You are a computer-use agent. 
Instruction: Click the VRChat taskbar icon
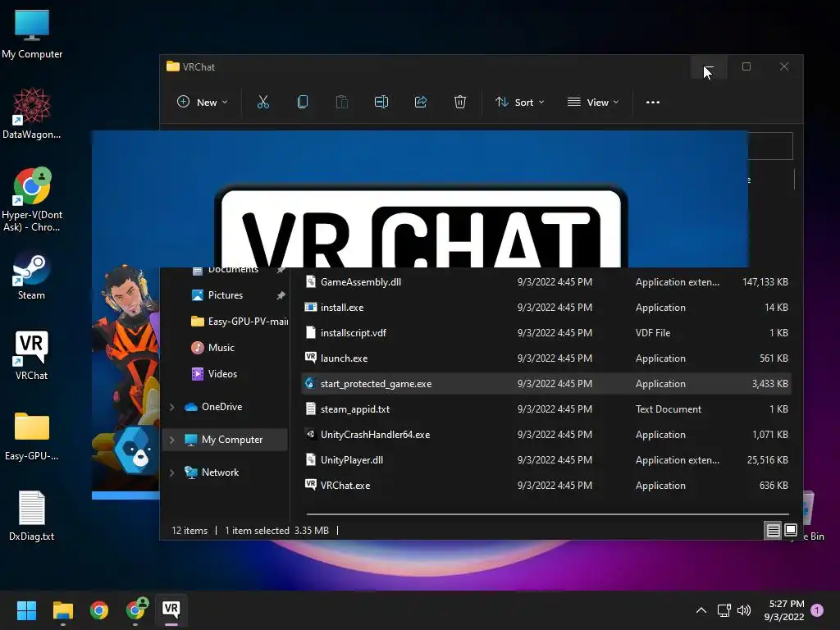[x=171, y=609]
